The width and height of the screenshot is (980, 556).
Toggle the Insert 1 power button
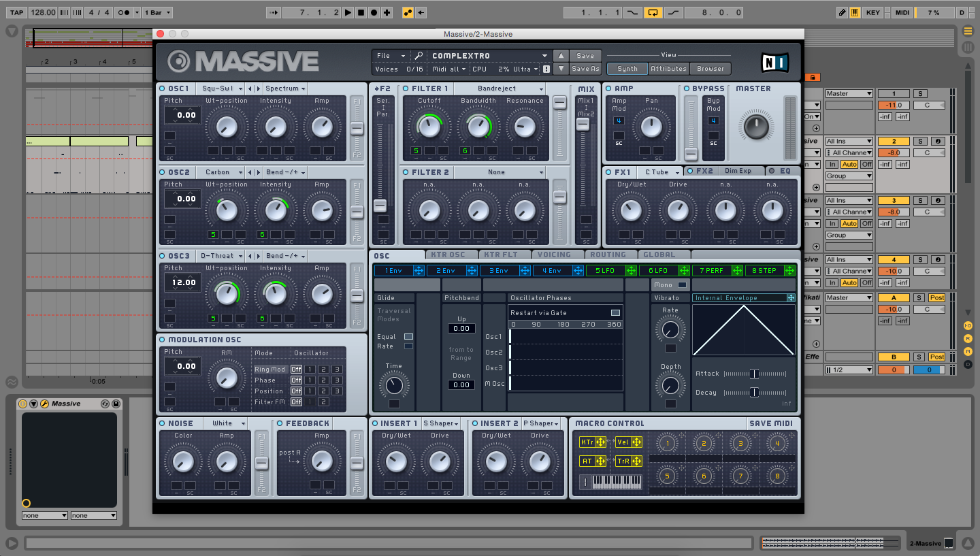pos(375,423)
